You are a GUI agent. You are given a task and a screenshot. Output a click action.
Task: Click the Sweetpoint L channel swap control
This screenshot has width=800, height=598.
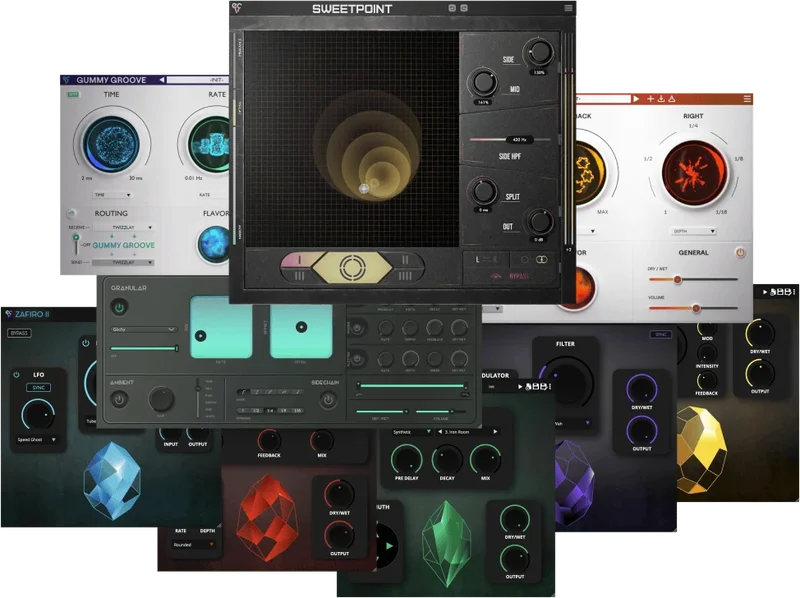(x=485, y=260)
